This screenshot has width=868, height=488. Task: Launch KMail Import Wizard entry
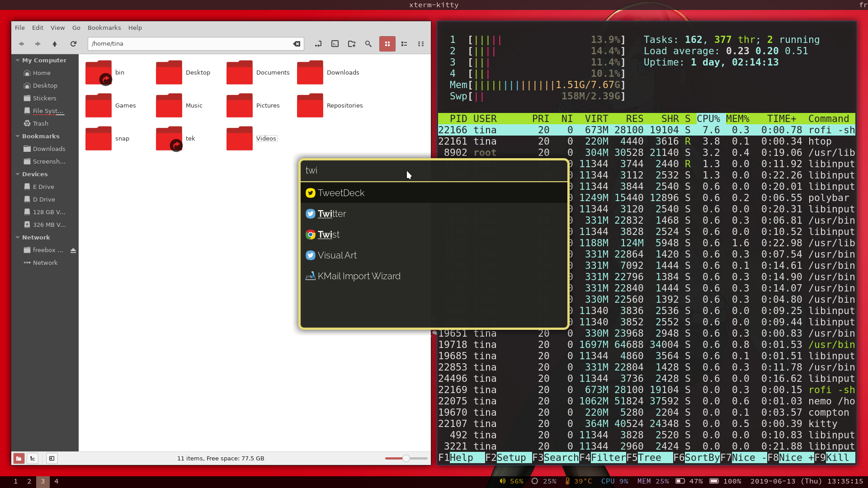[434, 276]
